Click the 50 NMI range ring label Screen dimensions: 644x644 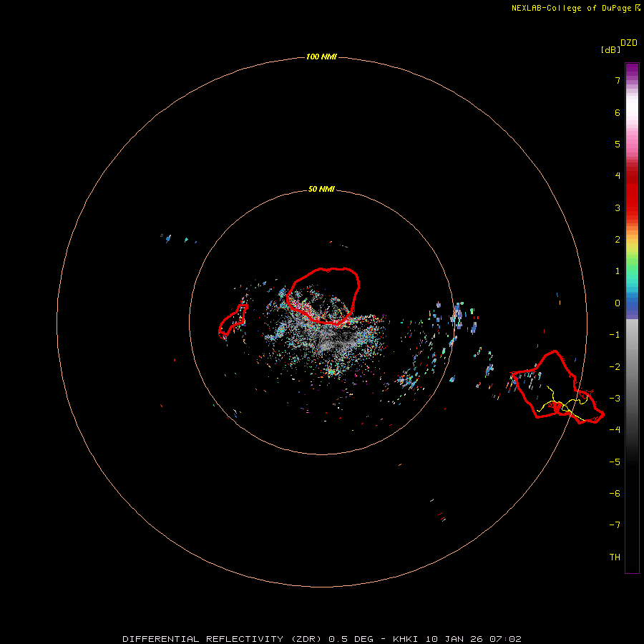321,190
